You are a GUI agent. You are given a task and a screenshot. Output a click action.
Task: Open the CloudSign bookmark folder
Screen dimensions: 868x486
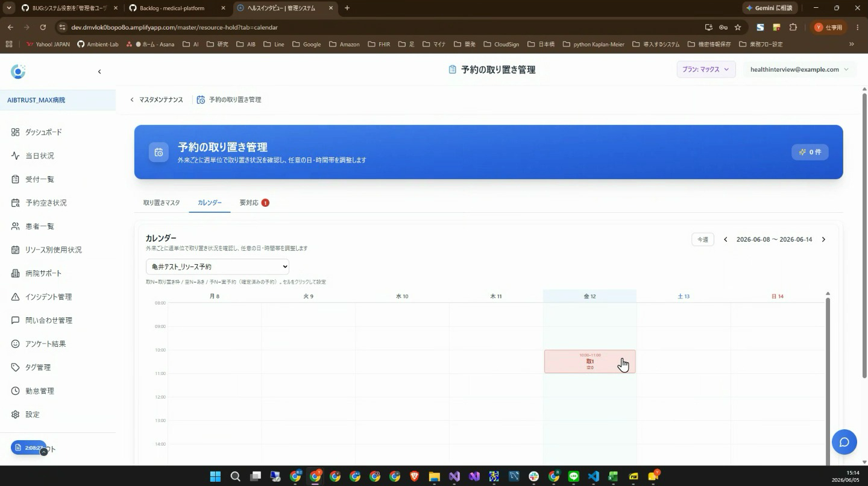click(x=502, y=44)
